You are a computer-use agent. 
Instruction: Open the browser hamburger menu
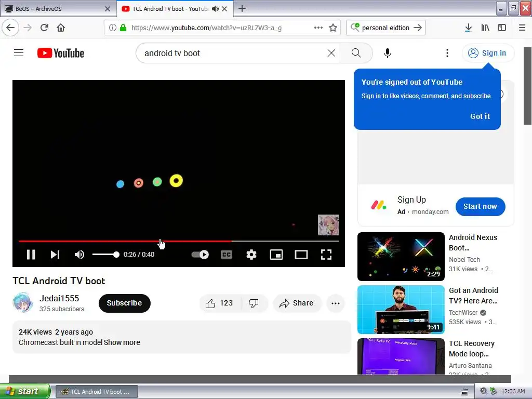(x=522, y=28)
